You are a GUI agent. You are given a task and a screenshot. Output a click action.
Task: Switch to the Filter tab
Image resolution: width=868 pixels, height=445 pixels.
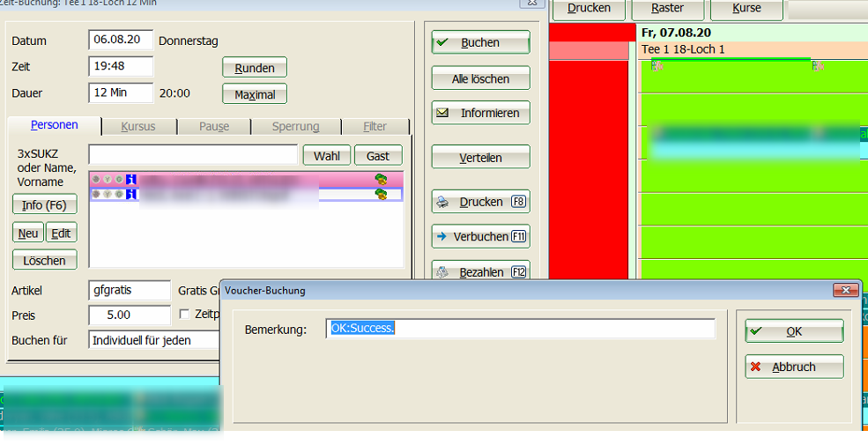click(375, 127)
